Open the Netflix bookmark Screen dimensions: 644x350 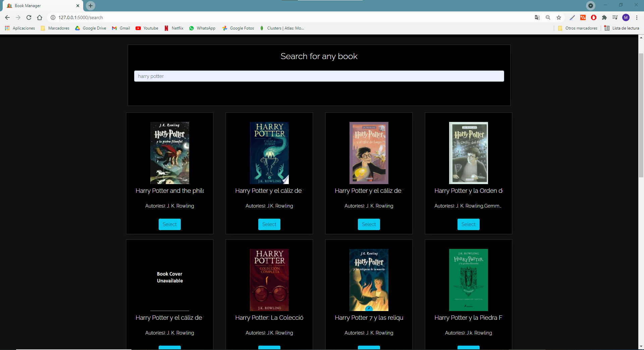pyautogui.click(x=174, y=28)
